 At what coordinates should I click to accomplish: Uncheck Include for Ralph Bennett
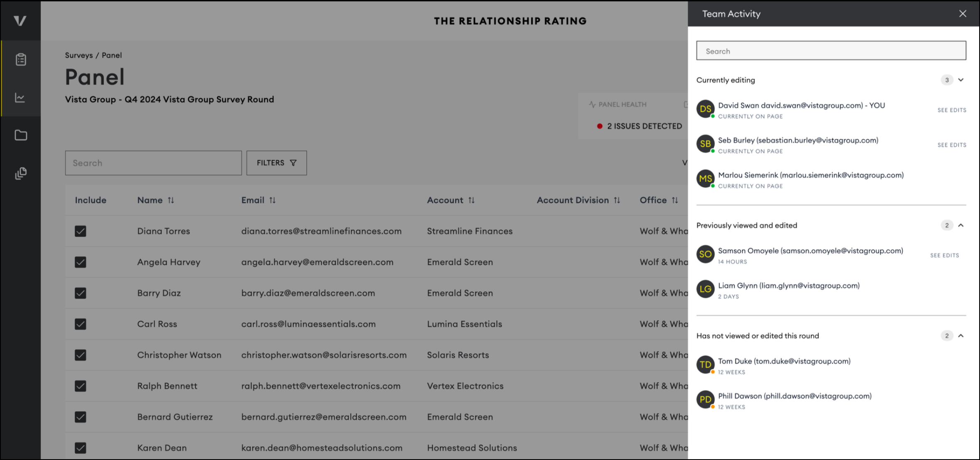point(81,386)
